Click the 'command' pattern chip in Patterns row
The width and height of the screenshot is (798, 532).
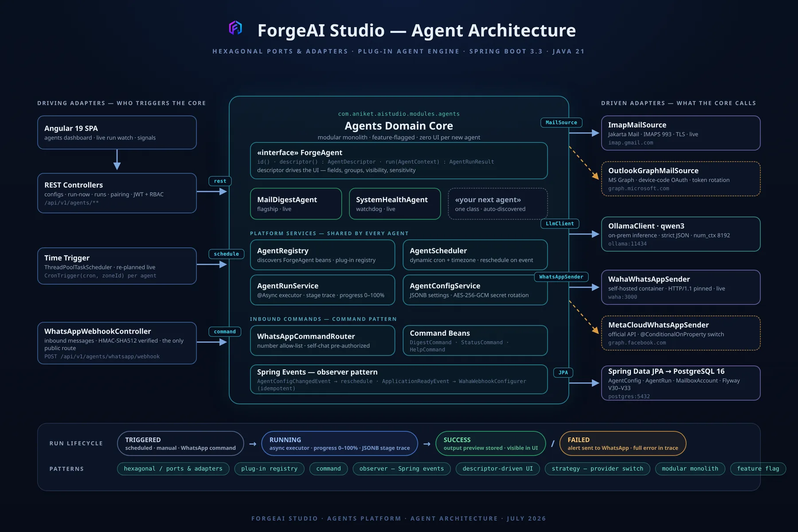(329, 469)
